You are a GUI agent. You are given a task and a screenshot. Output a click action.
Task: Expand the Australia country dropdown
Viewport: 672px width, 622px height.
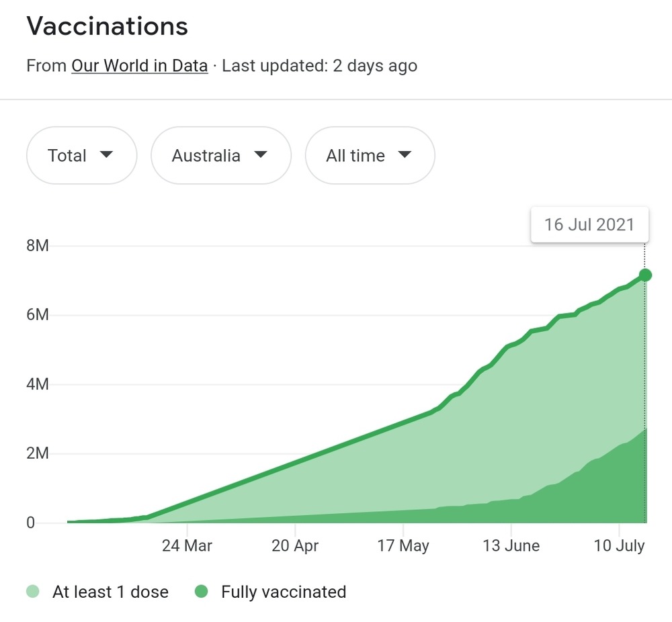click(220, 155)
